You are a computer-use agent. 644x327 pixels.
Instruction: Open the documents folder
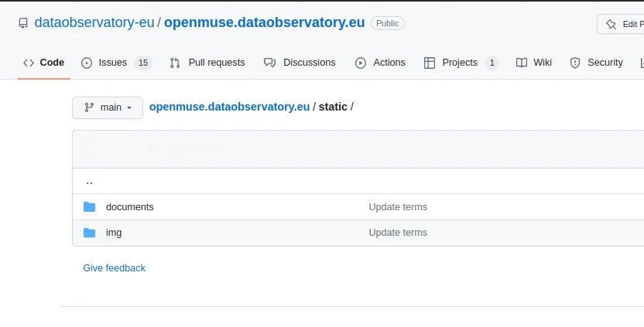(130, 206)
